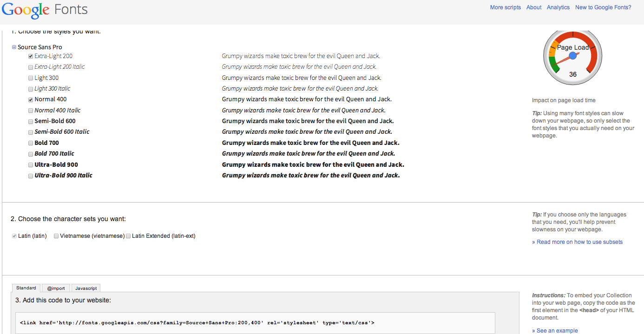644x334 pixels.
Task: Tick the Bold 700 checkbox
Action: coord(31,143)
